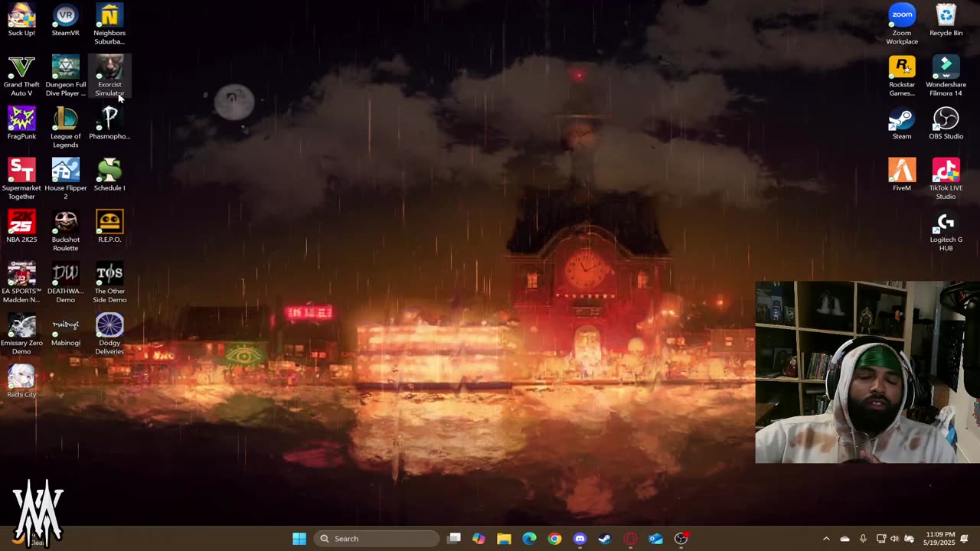Open Copilot from the taskbar

tap(479, 539)
